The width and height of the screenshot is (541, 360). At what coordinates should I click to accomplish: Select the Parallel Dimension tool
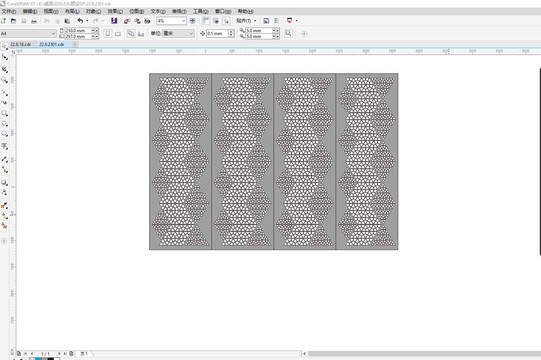tap(4, 159)
